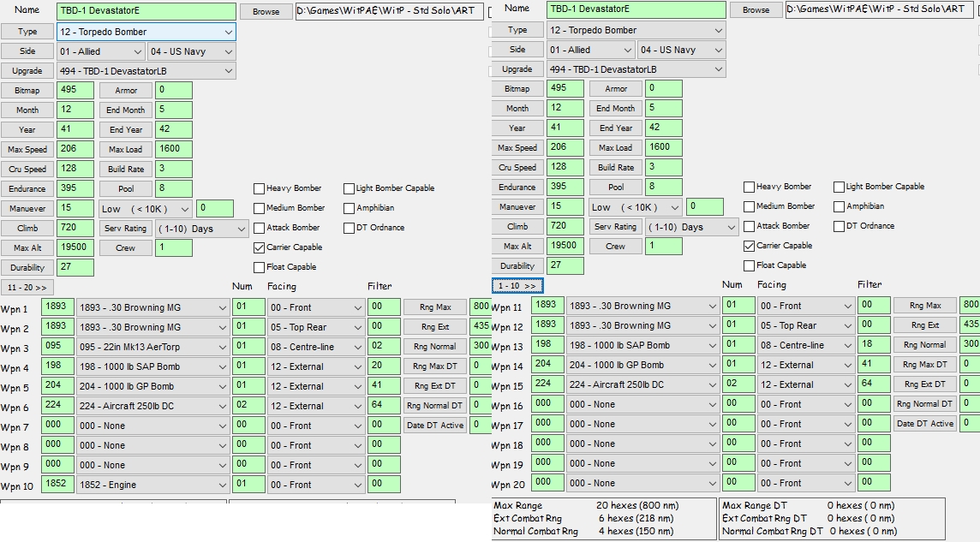Tick Medium Bomber checkbox in left panel
The height and width of the screenshot is (542, 980).
coord(259,208)
